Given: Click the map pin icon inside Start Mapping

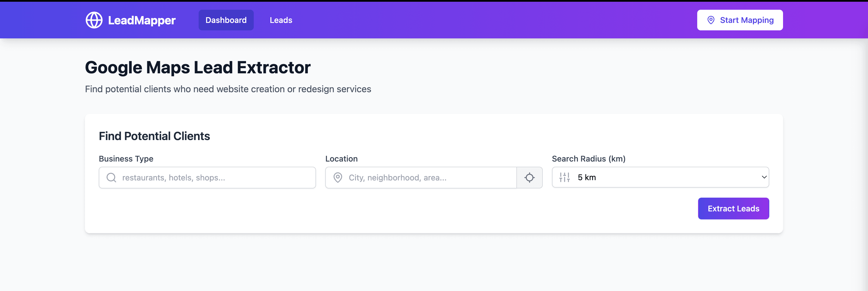Looking at the screenshot, I should [711, 20].
